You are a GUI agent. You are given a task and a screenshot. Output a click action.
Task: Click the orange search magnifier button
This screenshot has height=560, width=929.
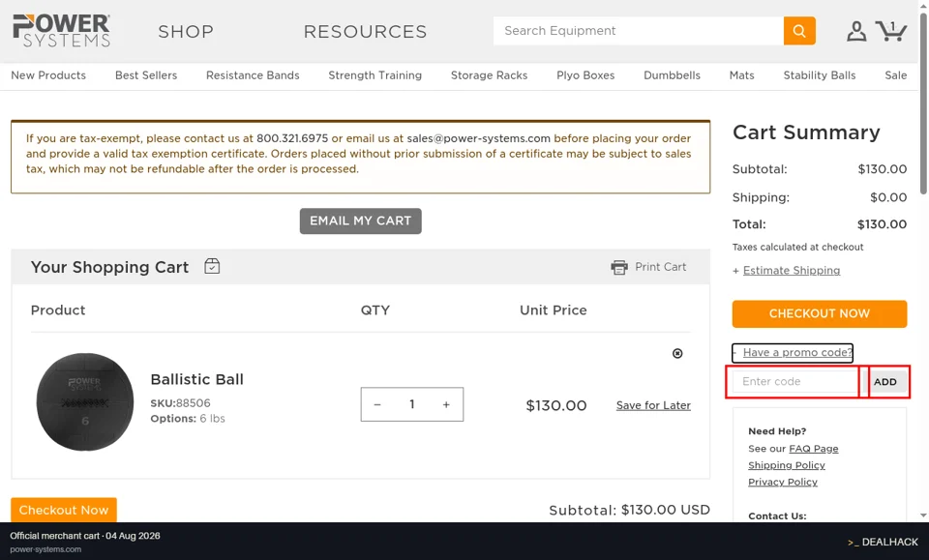pos(799,31)
